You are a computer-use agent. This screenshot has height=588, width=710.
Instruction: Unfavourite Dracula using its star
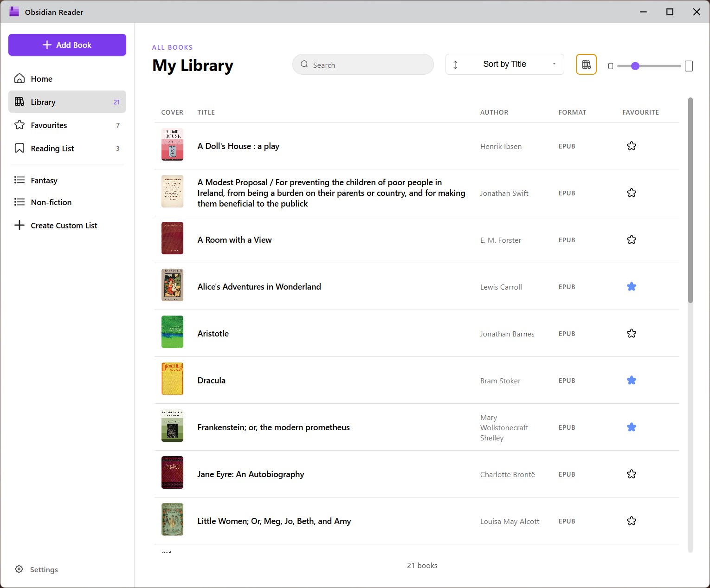[632, 380]
